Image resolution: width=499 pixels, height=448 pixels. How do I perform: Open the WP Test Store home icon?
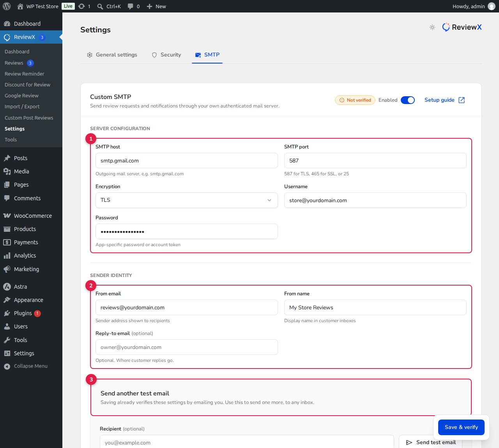click(x=20, y=6)
